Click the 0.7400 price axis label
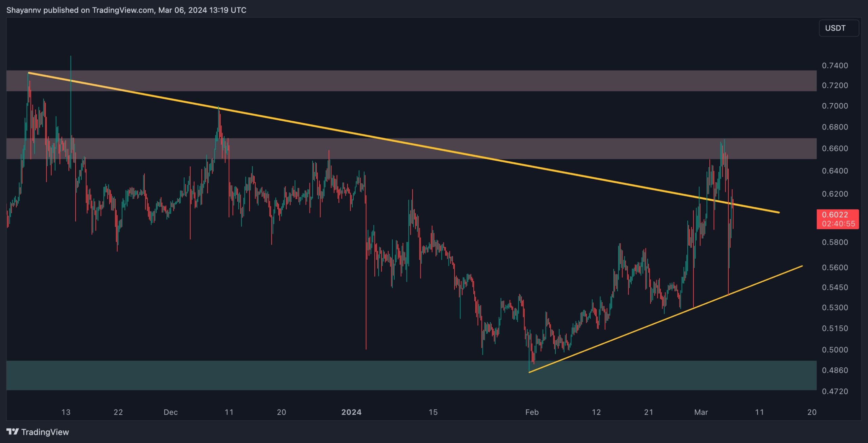 [x=835, y=65]
